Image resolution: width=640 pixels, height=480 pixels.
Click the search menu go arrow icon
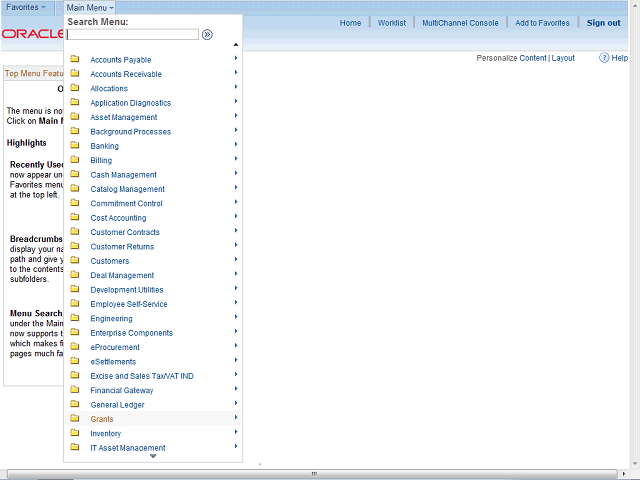click(x=207, y=35)
